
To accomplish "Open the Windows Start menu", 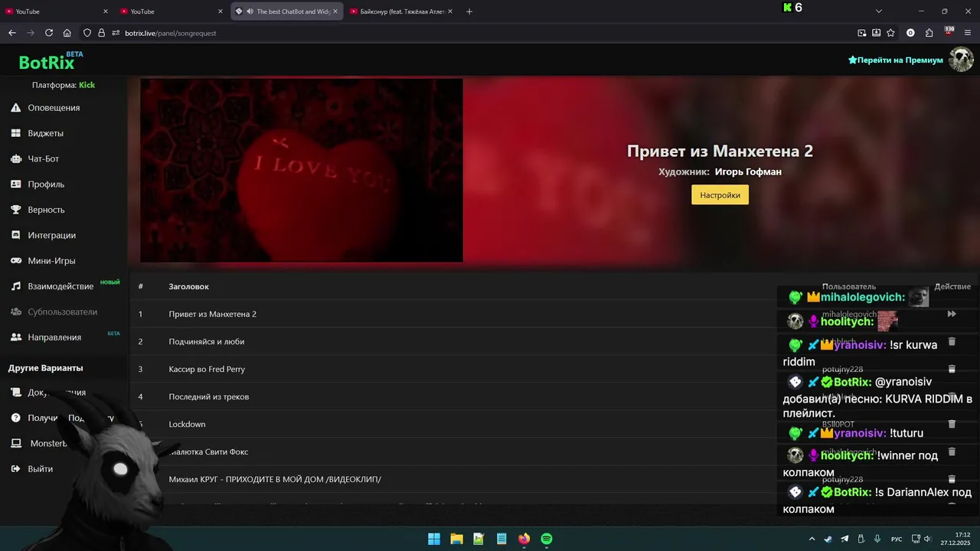I will click(x=434, y=539).
